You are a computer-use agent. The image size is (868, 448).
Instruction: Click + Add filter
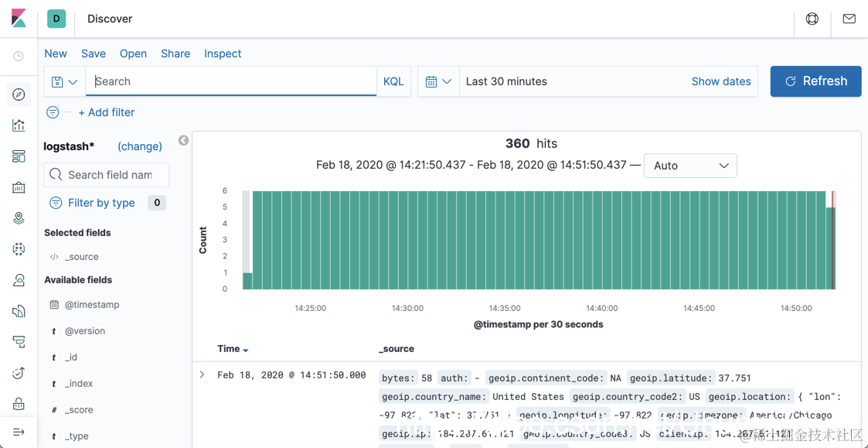click(x=107, y=112)
